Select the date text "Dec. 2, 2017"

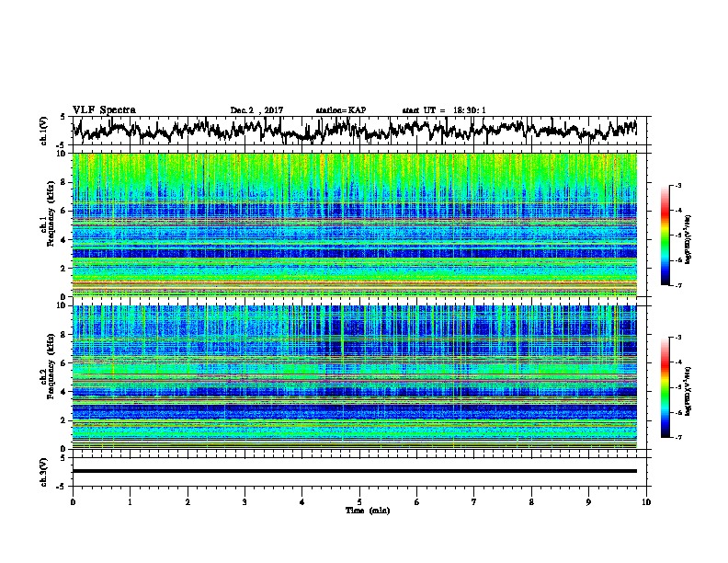click(256, 110)
